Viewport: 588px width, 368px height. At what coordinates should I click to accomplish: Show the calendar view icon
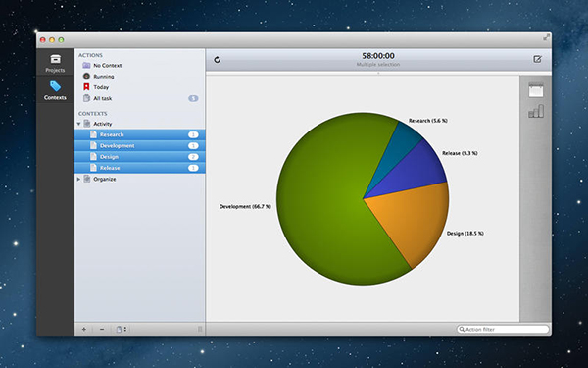536,90
